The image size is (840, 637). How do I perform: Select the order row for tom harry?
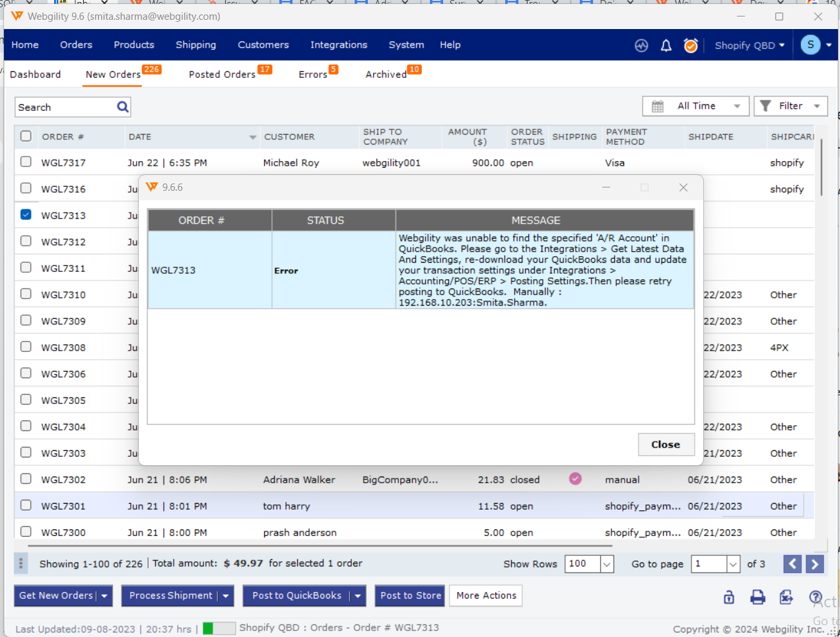point(414,506)
